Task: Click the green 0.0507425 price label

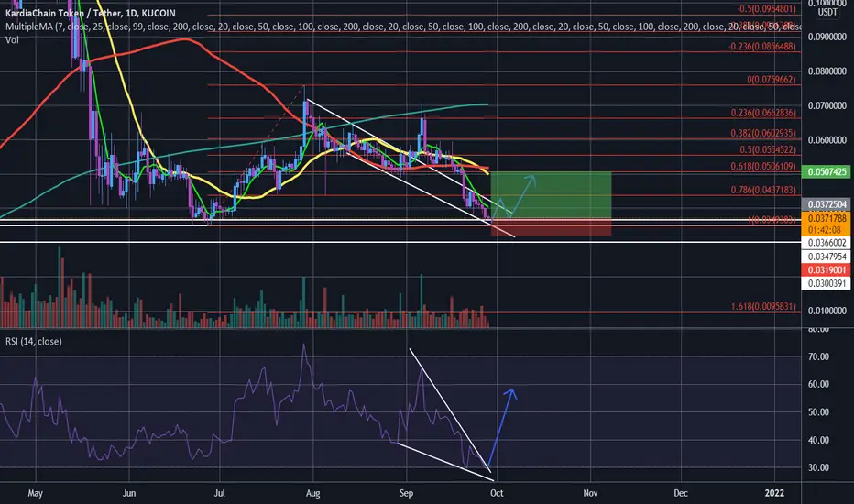Action: [827, 172]
